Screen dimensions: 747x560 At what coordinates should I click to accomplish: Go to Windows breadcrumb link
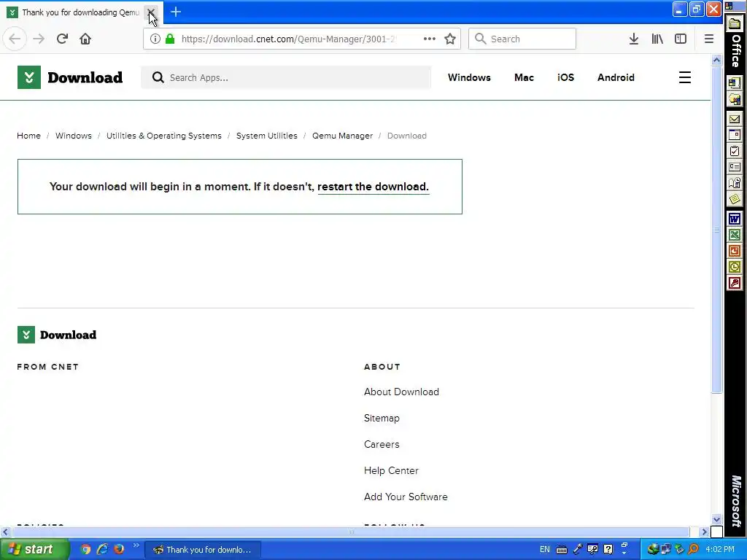point(74,136)
